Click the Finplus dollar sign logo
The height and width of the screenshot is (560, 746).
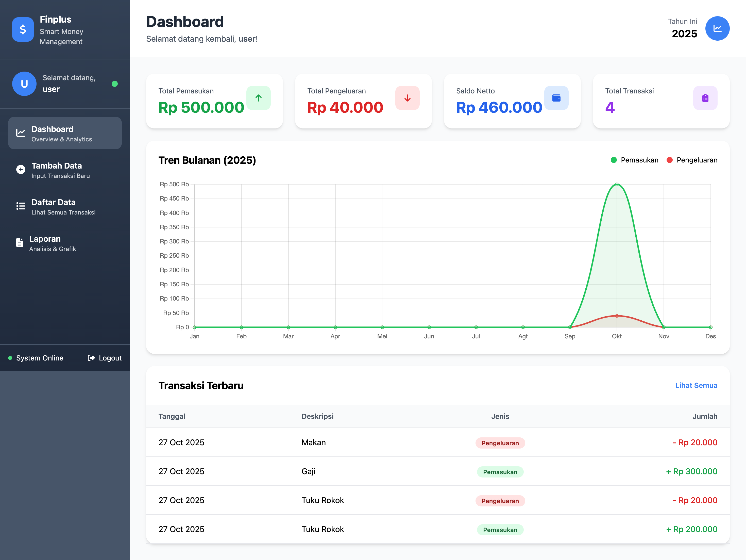click(x=23, y=29)
